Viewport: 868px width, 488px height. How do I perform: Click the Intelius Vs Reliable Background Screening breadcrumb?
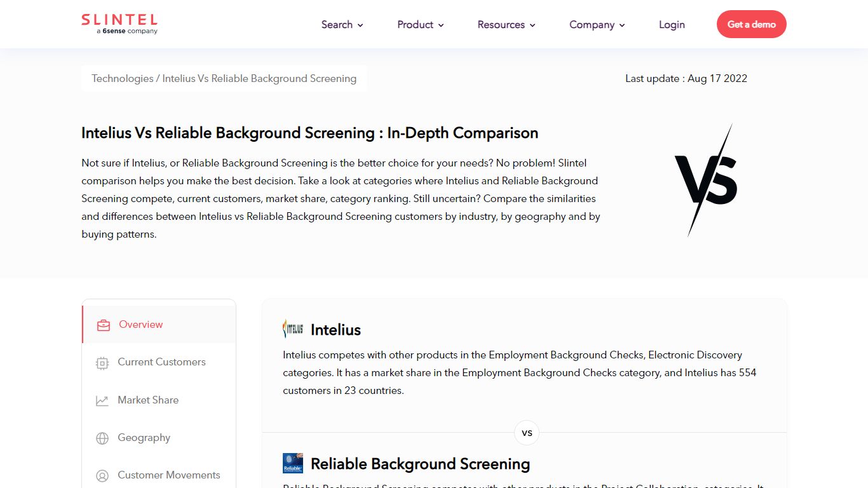259,79
